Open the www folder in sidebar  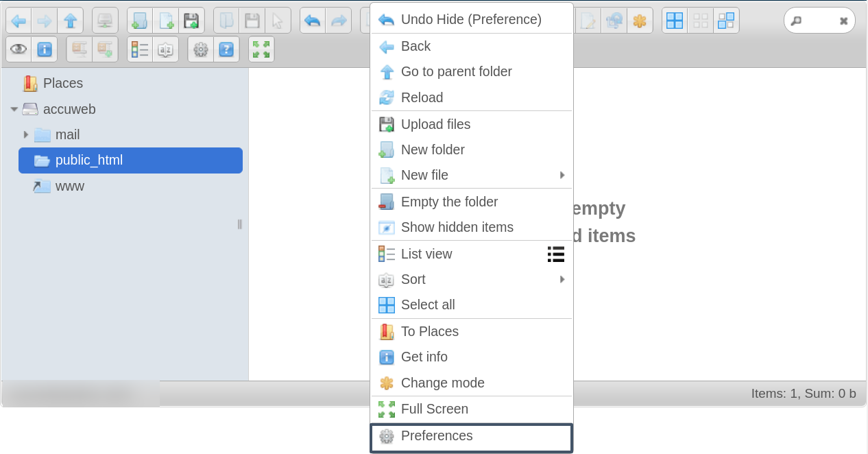69,186
